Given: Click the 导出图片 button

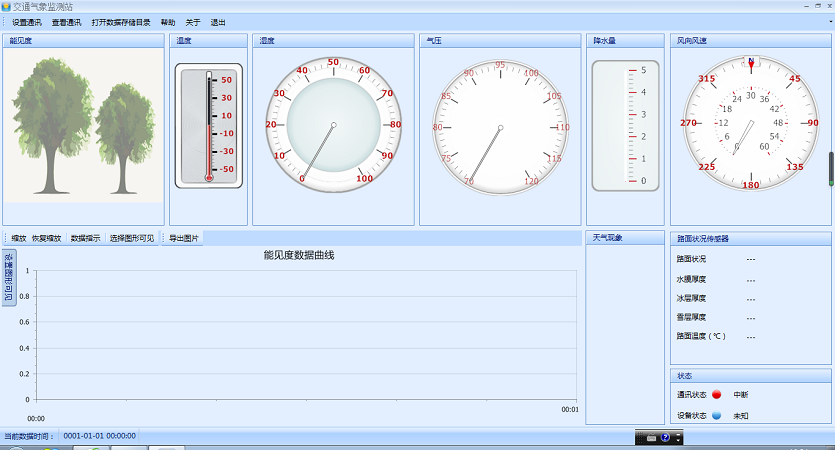Looking at the screenshot, I should coord(184,238).
